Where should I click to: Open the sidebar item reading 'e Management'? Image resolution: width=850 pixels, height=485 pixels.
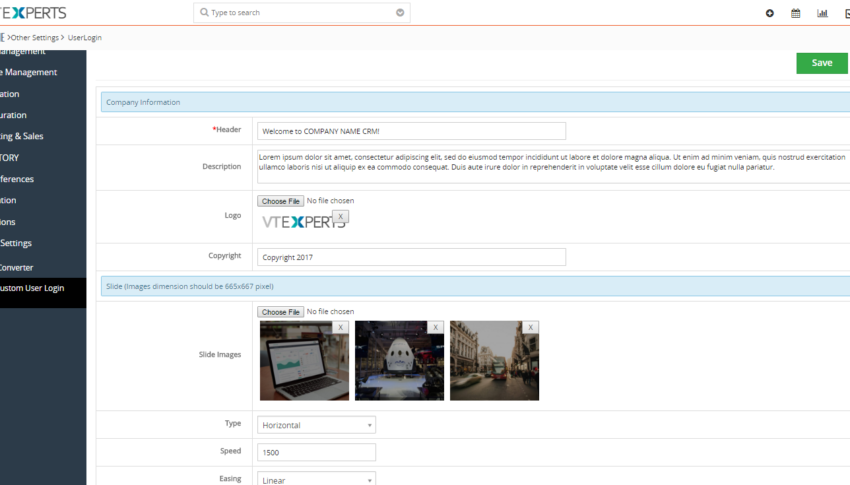(x=29, y=72)
